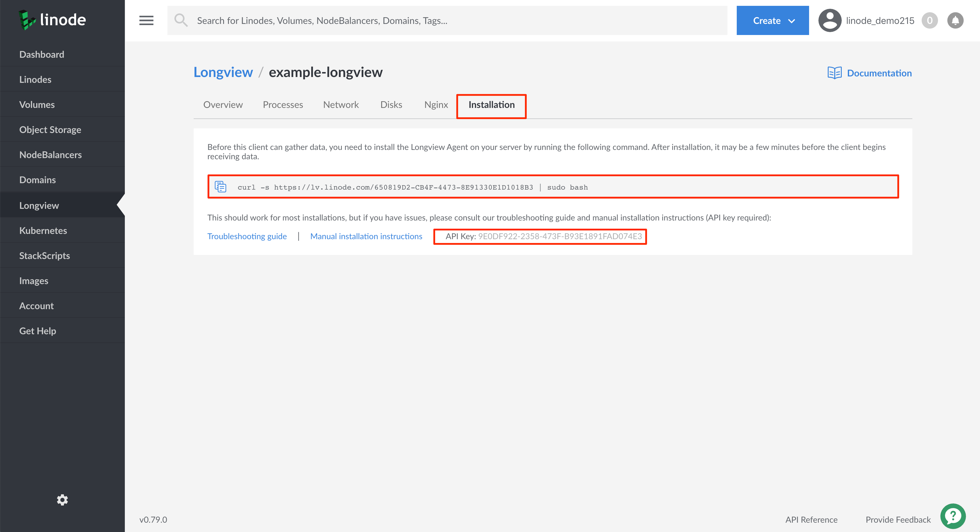980x532 pixels.
Task: Select the Nginx tab
Action: [435, 105]
